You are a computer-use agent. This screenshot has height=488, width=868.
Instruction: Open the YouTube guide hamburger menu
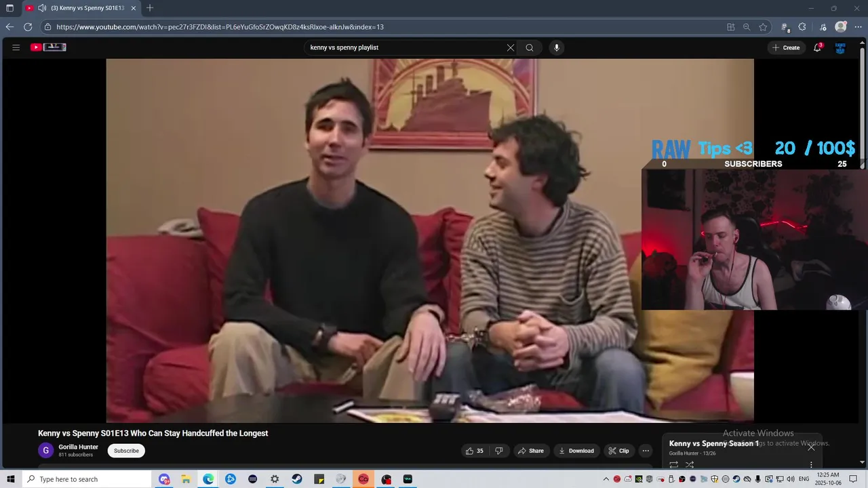(x=16, y=47)
